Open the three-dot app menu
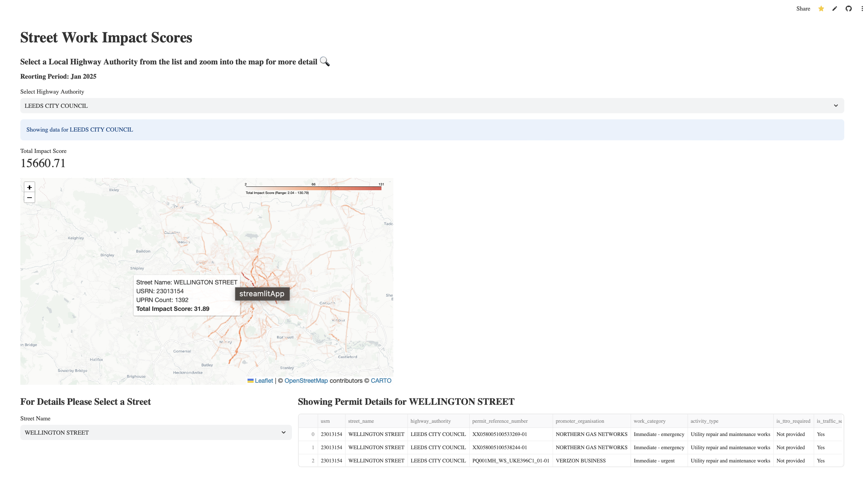The width and height of the screenshot is (868, 497). point(862,9)
